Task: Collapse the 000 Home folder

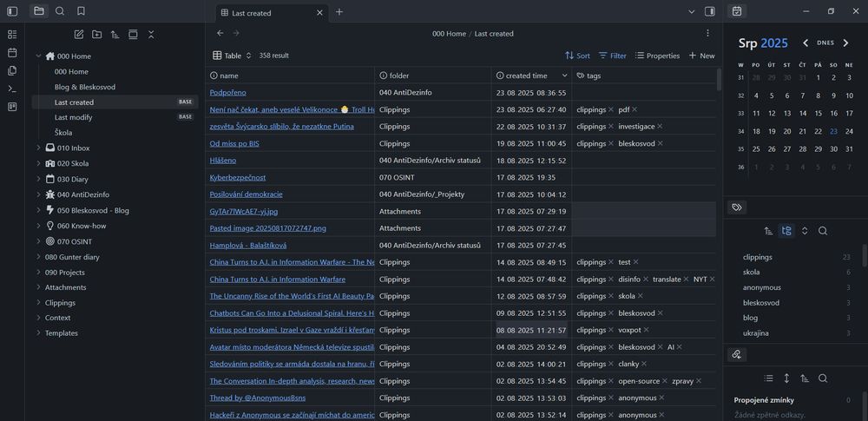Action: [38, 56]
